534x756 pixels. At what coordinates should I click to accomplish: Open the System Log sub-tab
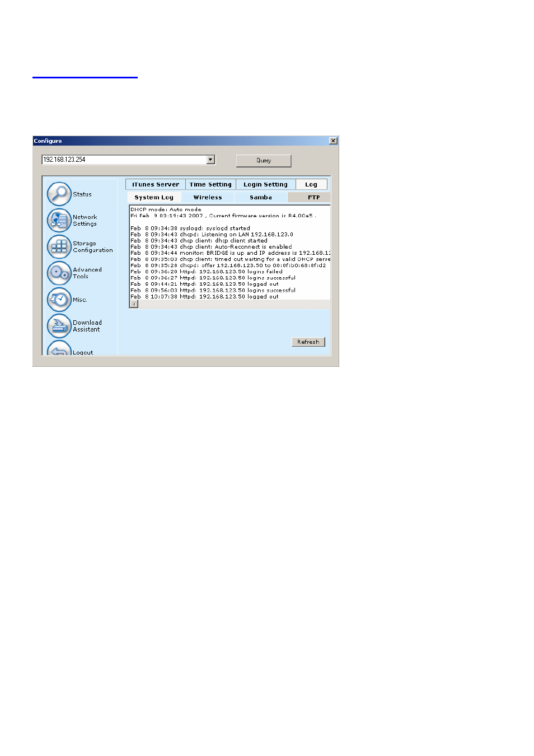(x=154, y=197)
